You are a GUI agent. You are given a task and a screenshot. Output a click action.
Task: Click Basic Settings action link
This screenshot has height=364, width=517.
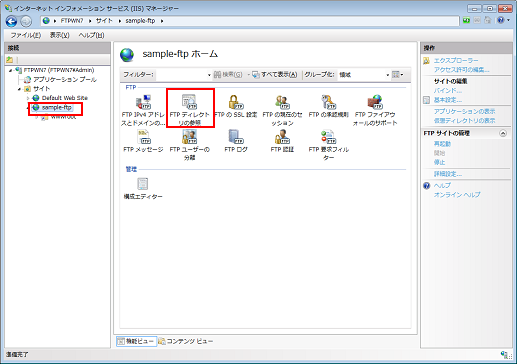click(x=447, y=100)
